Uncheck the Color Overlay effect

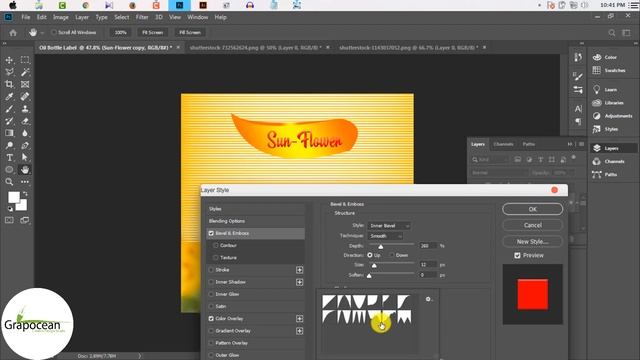coord(211,318)
